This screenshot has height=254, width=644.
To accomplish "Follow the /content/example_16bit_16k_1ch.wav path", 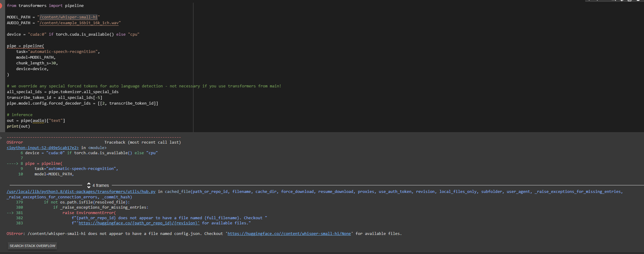I will [x=79, y=23].
